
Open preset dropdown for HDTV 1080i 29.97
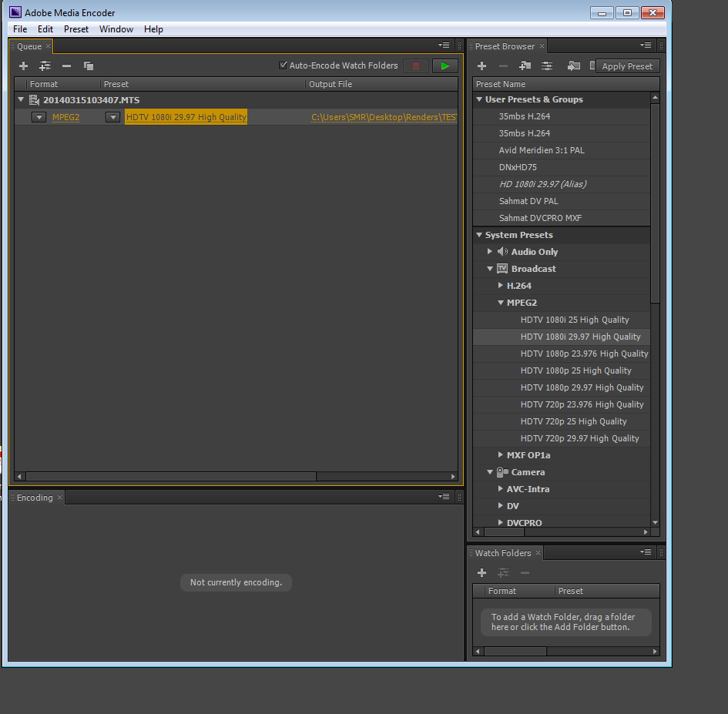[x=112, y=117]
